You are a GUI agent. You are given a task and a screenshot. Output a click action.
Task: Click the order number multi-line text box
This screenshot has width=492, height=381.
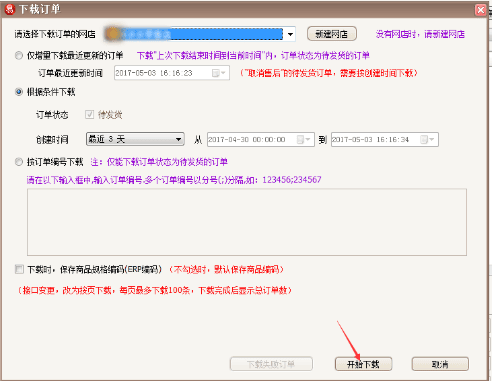[247, 222]
